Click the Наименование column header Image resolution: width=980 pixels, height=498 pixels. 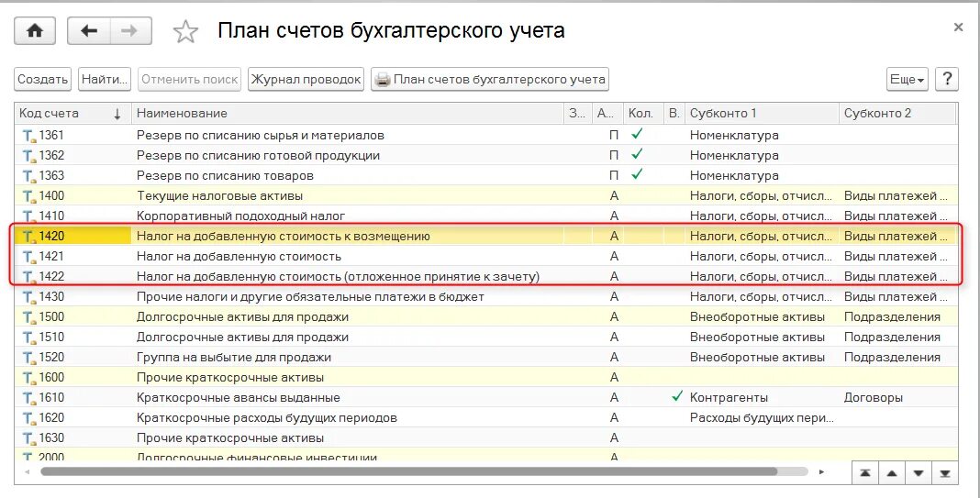[x=348, y=113]
